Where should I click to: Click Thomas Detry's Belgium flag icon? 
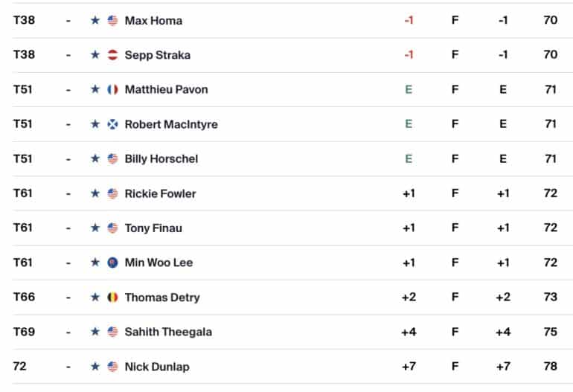(112, 298)
